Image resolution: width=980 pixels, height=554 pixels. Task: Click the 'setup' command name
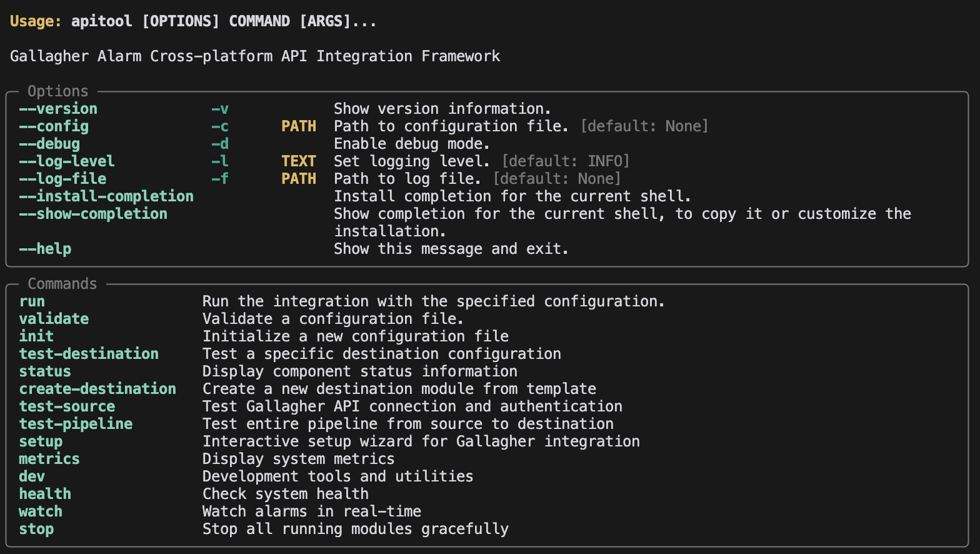tap(41, 441)
